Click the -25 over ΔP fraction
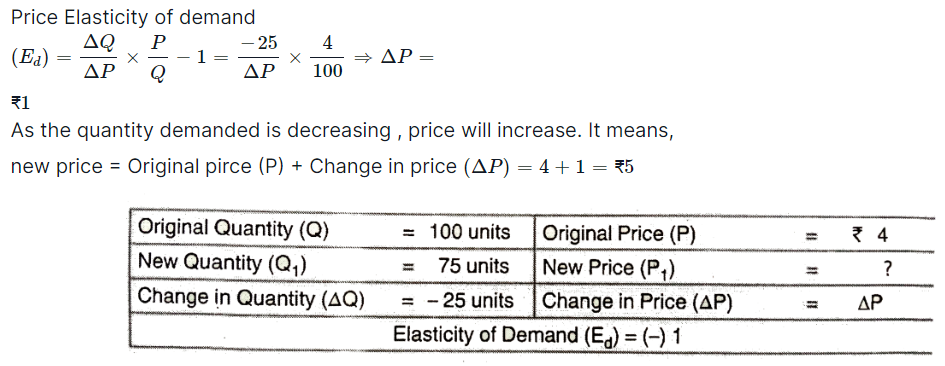The image size is (945, 366). tap(259, 57)
